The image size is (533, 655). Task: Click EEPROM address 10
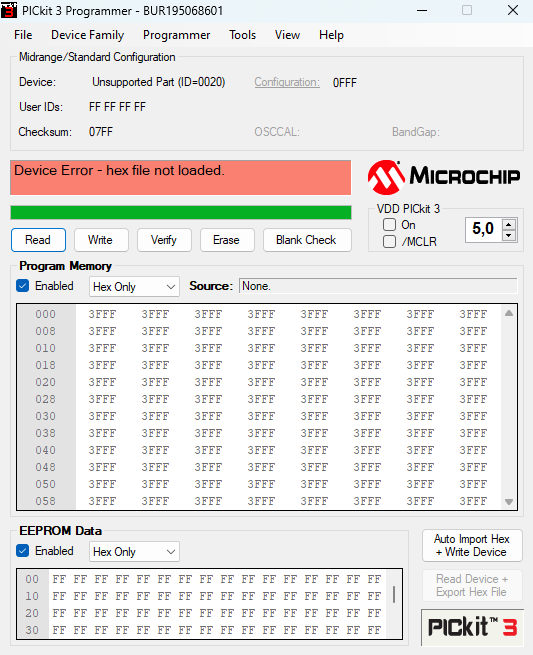coord(32,596)
